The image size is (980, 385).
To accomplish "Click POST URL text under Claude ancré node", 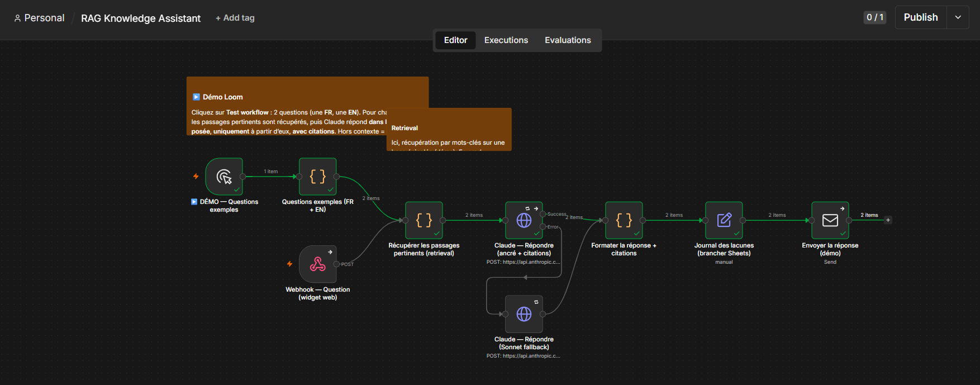I will tap(523, 262).
